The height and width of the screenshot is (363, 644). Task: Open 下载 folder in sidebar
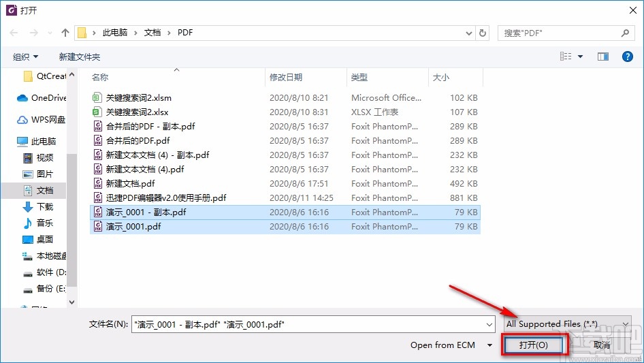[x=38, y=207]
